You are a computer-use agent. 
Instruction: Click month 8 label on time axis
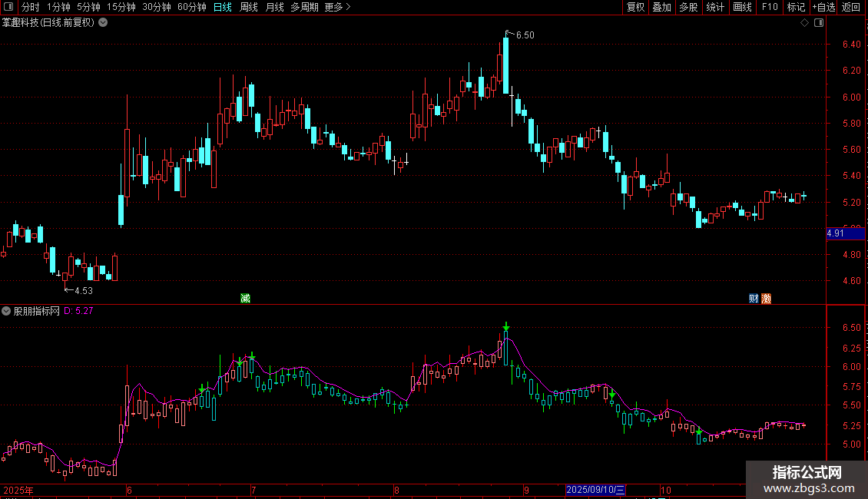click(x=396, y=490)
